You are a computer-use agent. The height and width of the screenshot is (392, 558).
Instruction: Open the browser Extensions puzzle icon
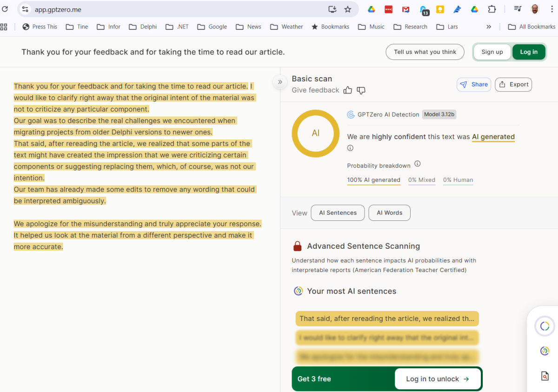492,9
